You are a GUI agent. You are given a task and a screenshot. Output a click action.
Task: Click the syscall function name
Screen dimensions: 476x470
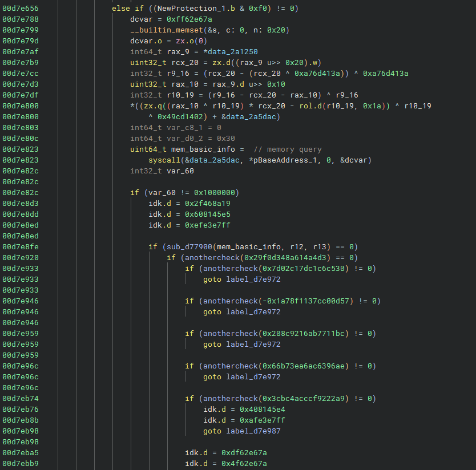164,160
